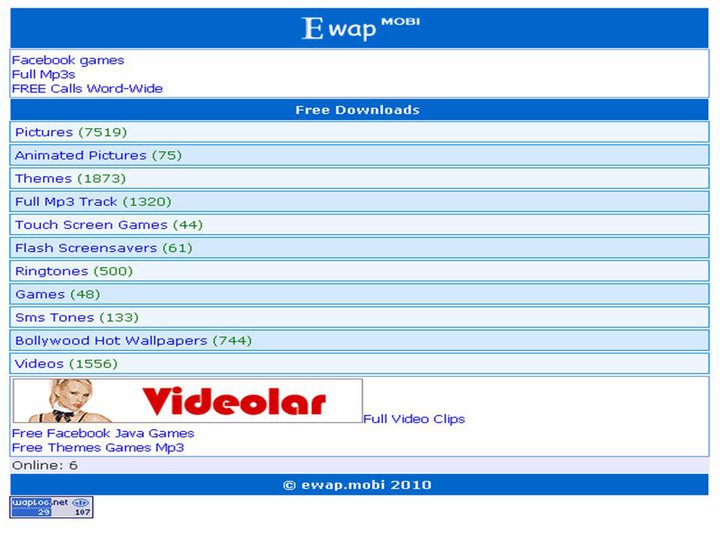Viewport: 720px width, 540px height.
Task: Open the Full Mp3s link
Action: (43, 74)
